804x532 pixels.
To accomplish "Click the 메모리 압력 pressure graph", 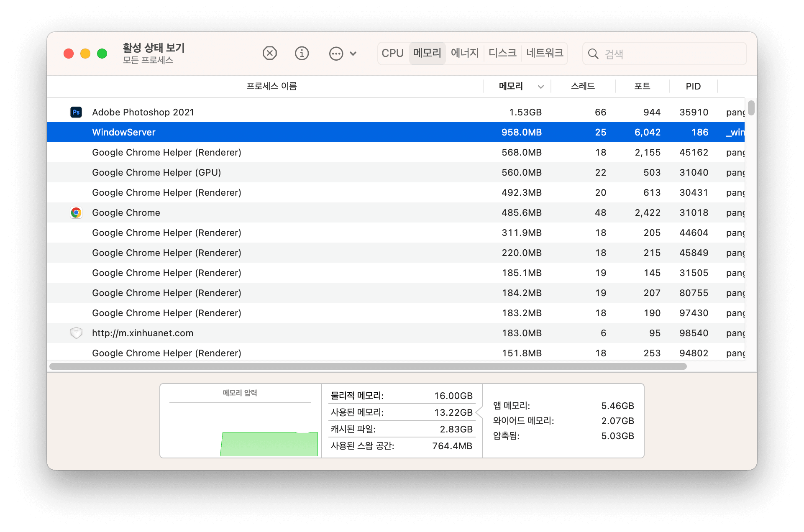I will pos(241,421).
